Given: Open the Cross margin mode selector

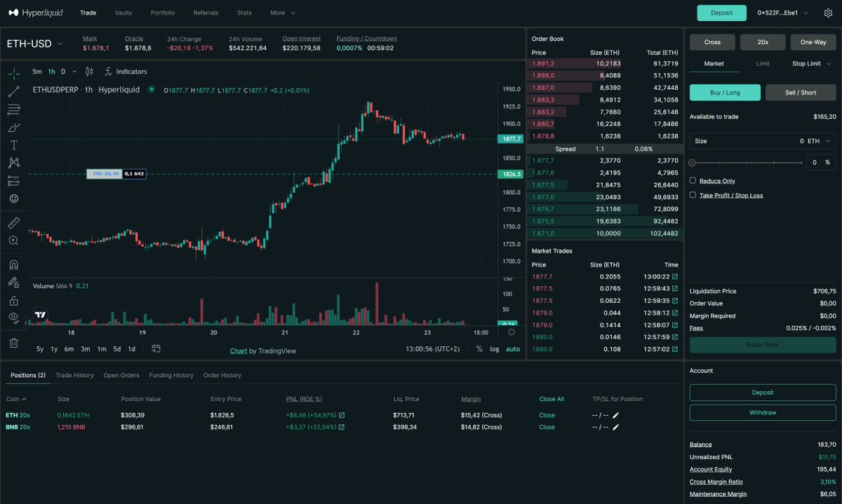Looking at the screenshot, I should [712, 42].
